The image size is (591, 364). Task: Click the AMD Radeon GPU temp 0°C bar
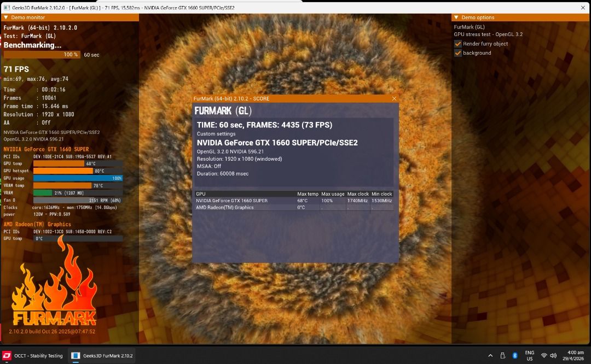tap(78, 239)
